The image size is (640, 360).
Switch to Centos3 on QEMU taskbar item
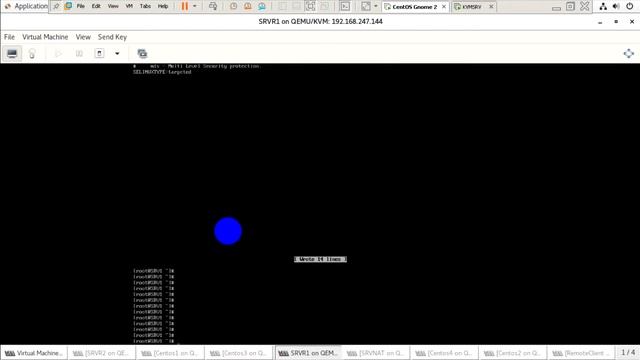pyautogui.click(x=238, y=353)
